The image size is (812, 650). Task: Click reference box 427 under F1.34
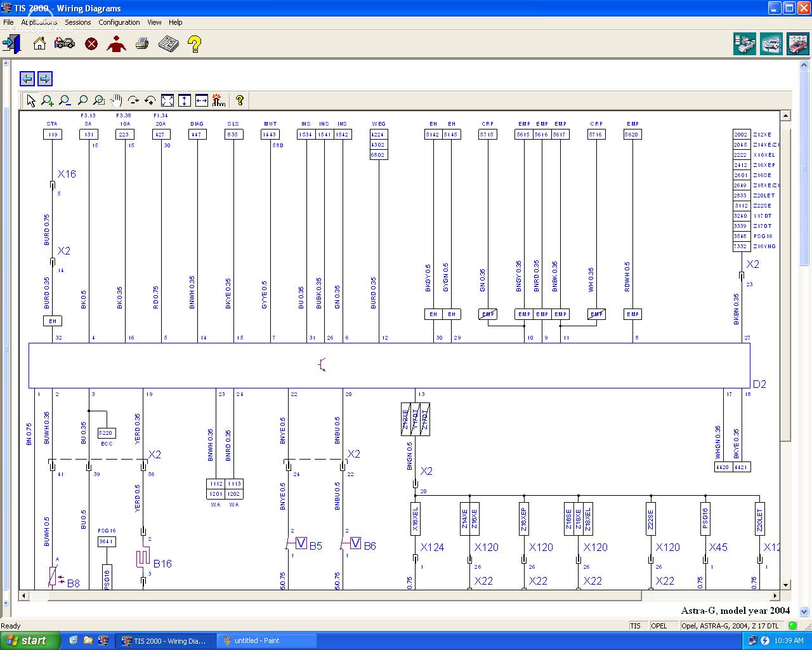(x=160, y=135)
